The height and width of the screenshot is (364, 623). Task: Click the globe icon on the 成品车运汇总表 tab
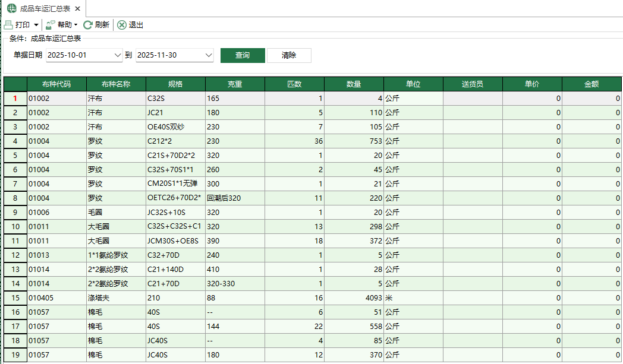(x=11, y=8)
